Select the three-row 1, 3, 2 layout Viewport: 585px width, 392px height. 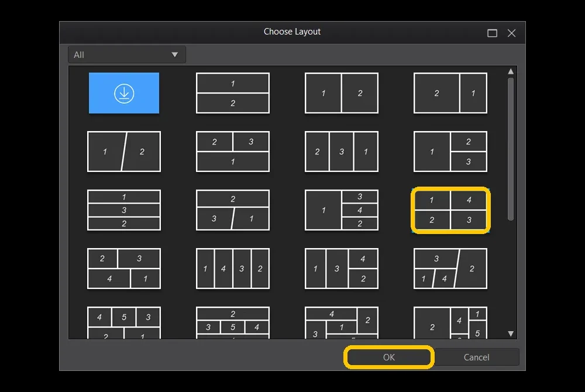tap(124, 210)
